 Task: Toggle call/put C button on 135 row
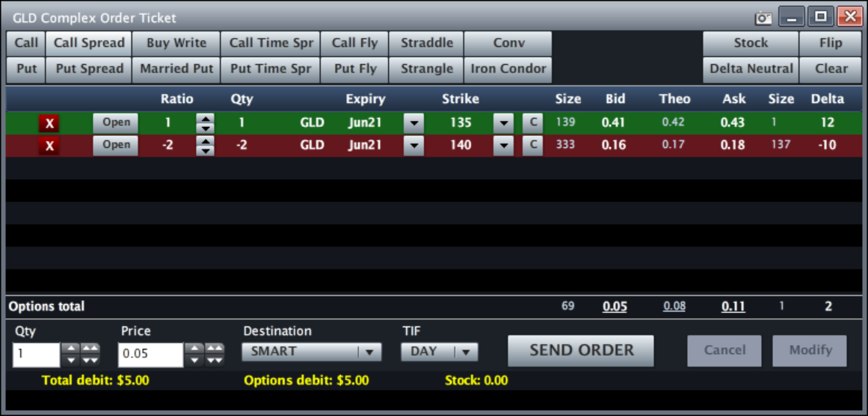coord(532,122)
